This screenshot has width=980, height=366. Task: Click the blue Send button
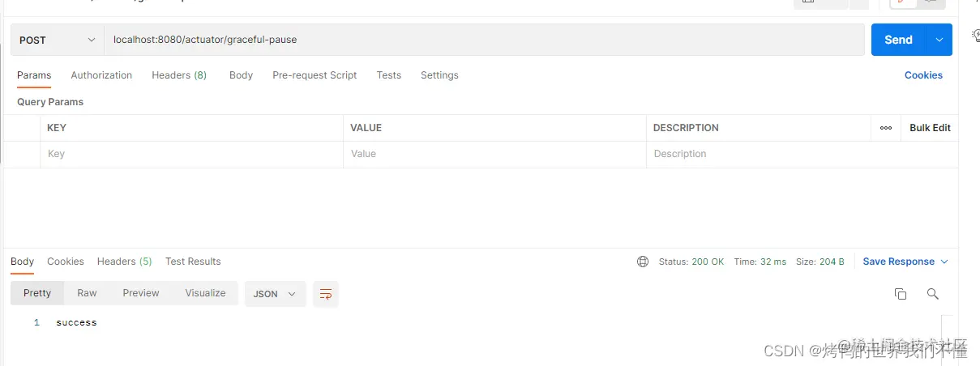coord(899,40)
